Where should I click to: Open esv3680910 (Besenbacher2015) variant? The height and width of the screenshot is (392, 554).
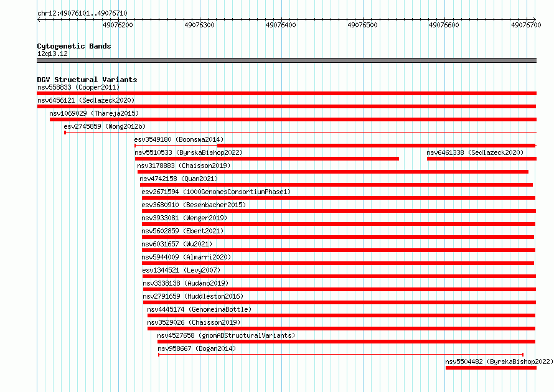[194, 205]
